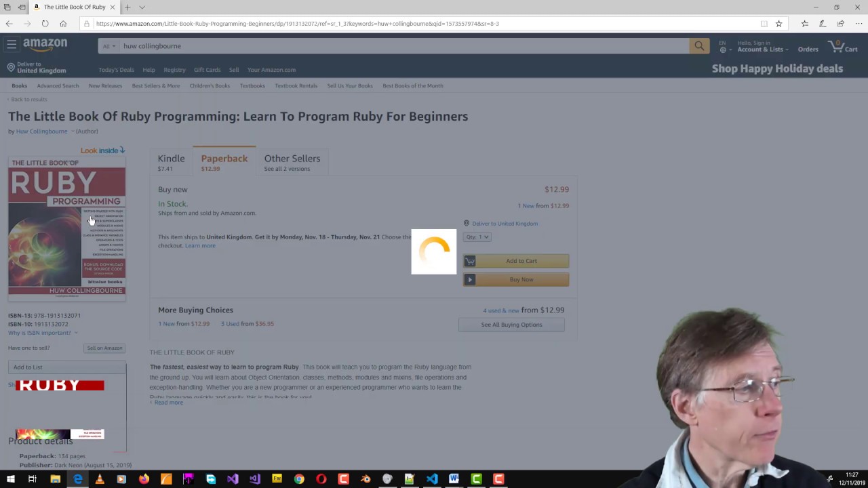Select the Other Sellers tab
The width and height of the screenshot is (868, 488).
[292, 163]
